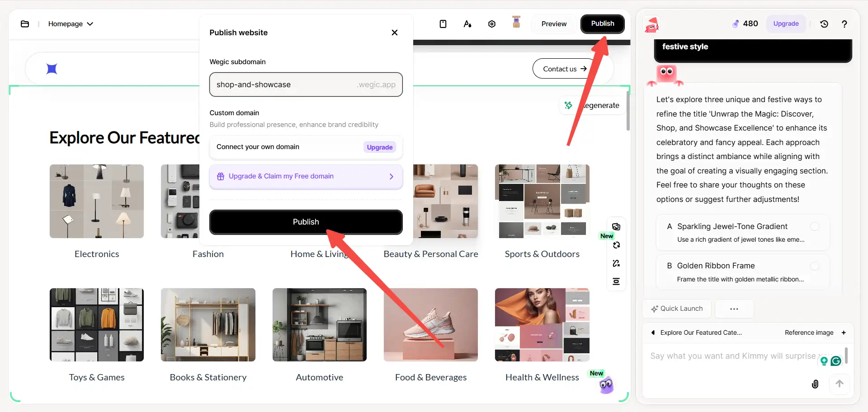
Task: Select option B Golden Ribbon Frame
Action: point(742,272)
